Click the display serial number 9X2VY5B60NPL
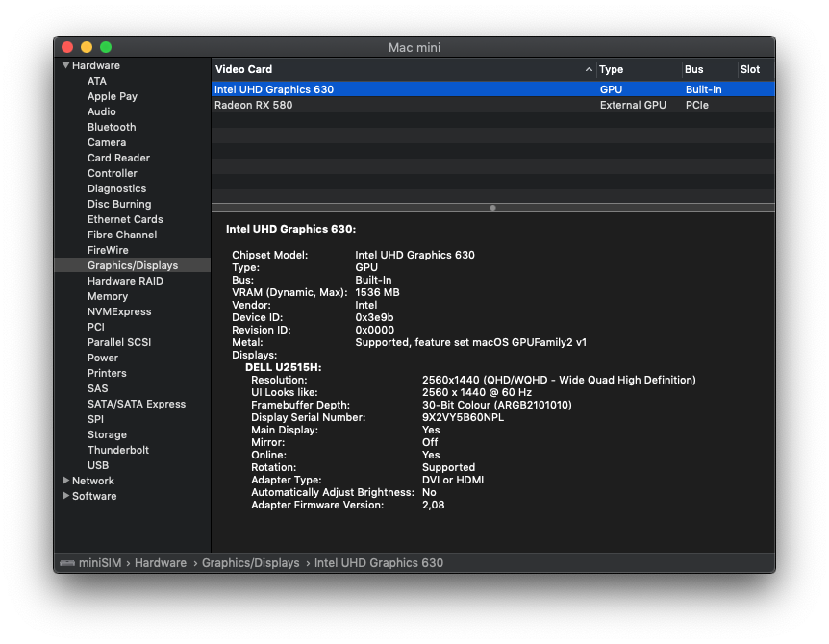The width and height of the screenshot is (829, 644). (x=464, y=417)
